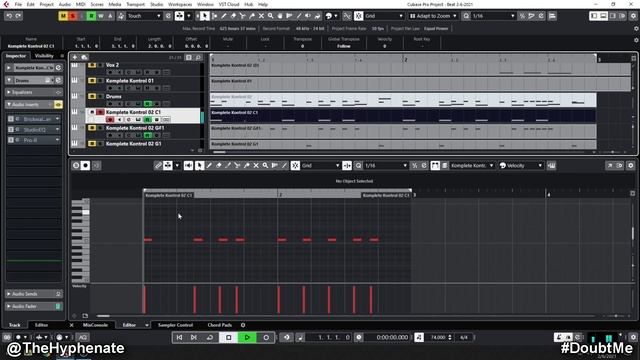Open the piano keyboard icon in Key Editor toolbar
Viewport: 640px width, 360px height.
(551, 165)
